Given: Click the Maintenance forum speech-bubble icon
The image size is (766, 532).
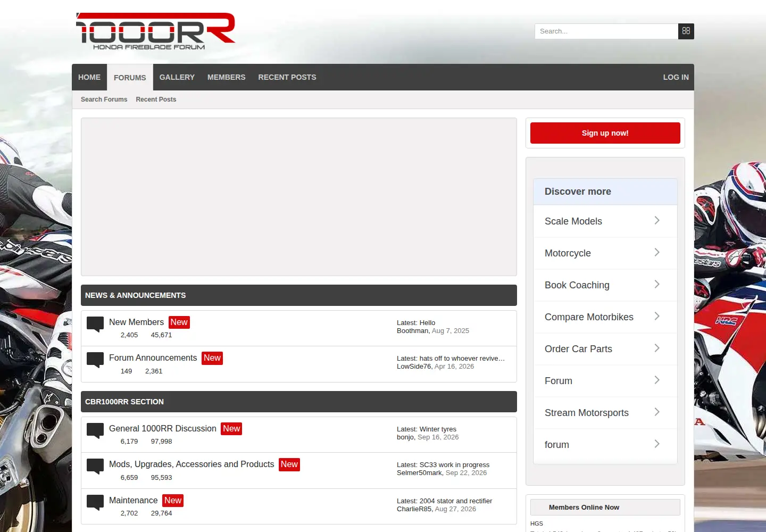Looking at the screenshot, I should pos(95,503).
